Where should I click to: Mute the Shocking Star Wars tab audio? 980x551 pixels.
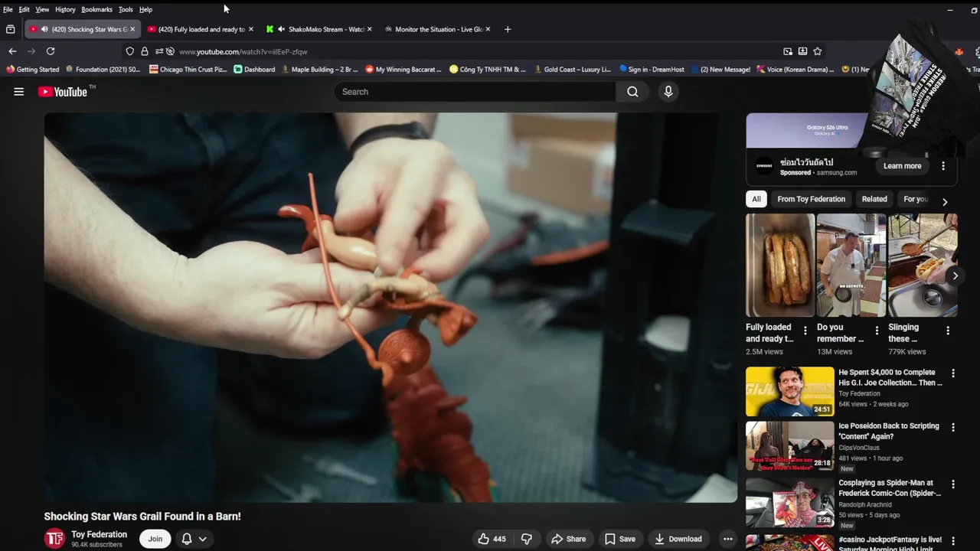[x=44, y=29]
